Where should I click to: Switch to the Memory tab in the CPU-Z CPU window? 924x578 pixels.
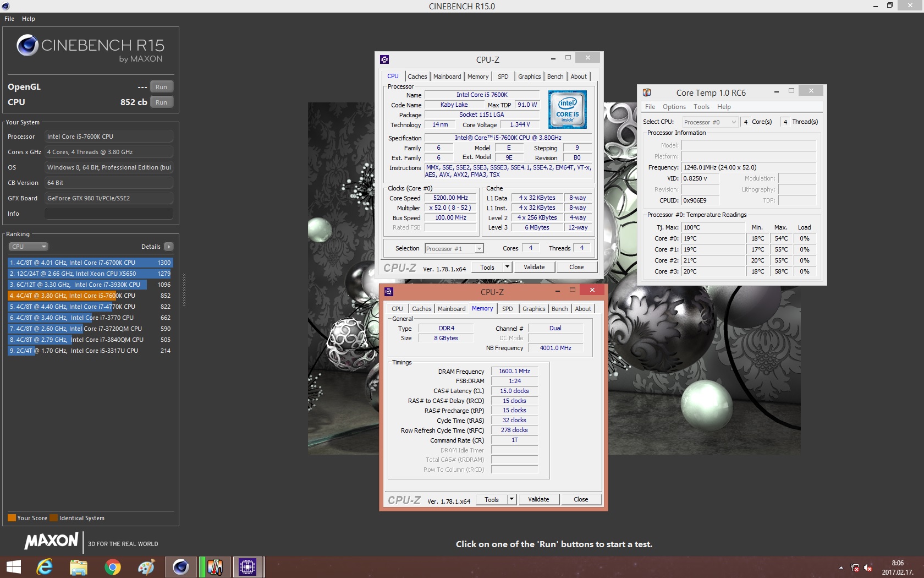478,77
